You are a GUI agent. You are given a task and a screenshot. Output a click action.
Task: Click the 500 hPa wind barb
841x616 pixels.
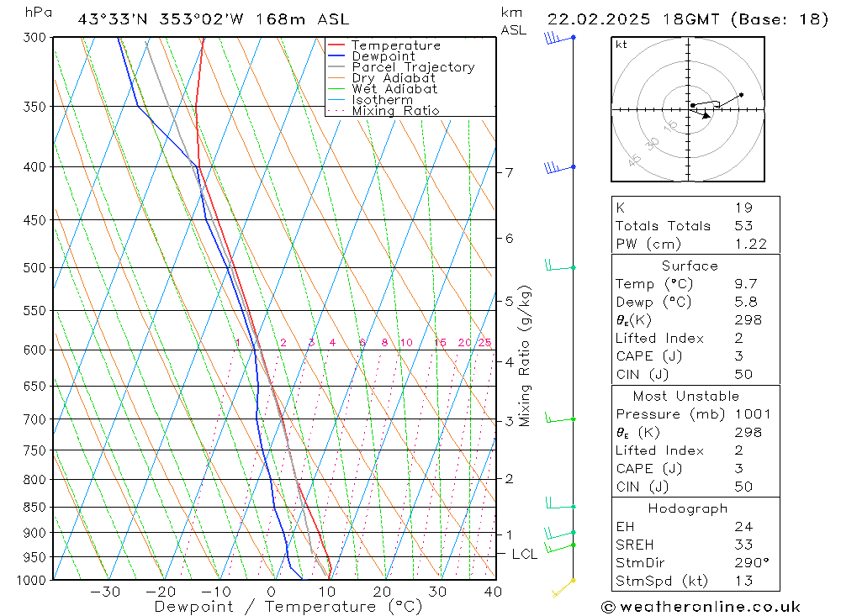(560, 266)
